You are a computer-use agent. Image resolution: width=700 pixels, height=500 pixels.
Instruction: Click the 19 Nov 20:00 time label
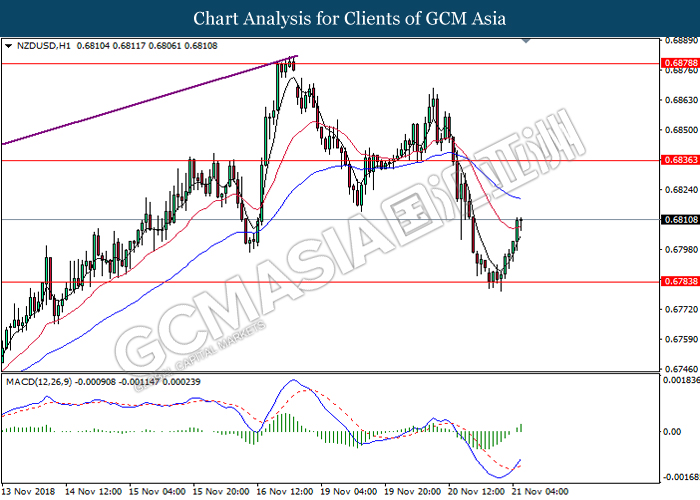coord(412,492)
